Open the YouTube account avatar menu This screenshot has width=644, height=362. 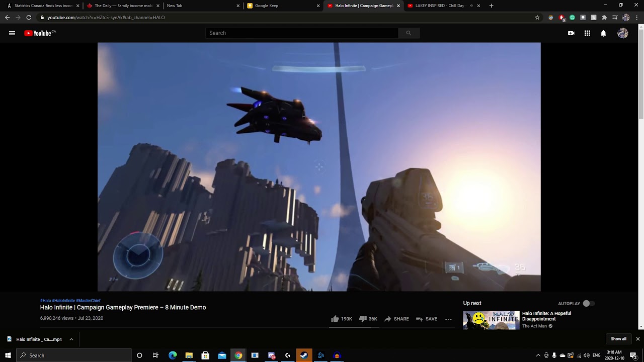(x=623, y=33)
